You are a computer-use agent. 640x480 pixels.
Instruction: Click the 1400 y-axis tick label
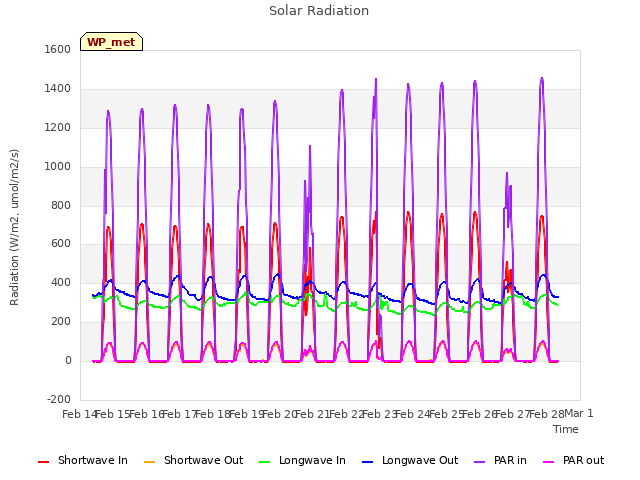pyautogui.click(x=58, y=89)
